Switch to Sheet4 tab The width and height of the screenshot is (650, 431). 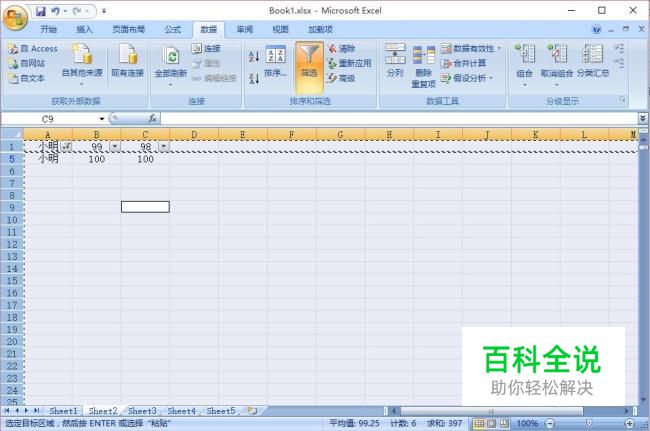click(181, 411)
